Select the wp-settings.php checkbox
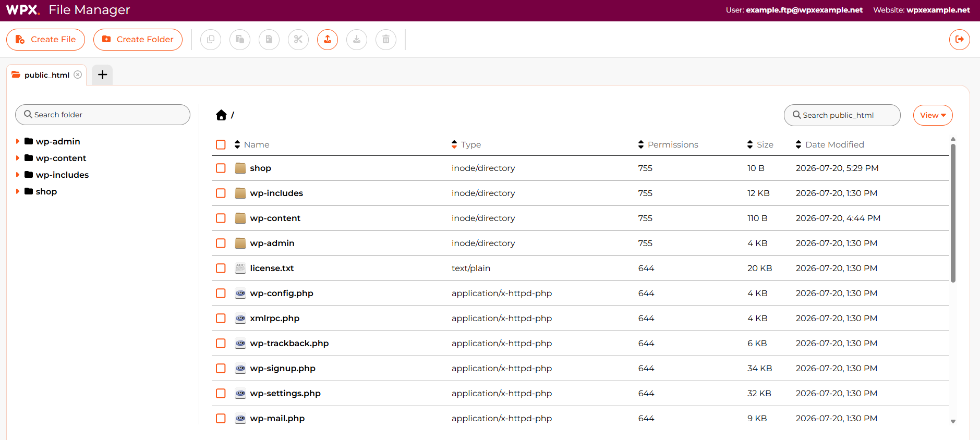980x440 pixels. click(x=221, y=393)
